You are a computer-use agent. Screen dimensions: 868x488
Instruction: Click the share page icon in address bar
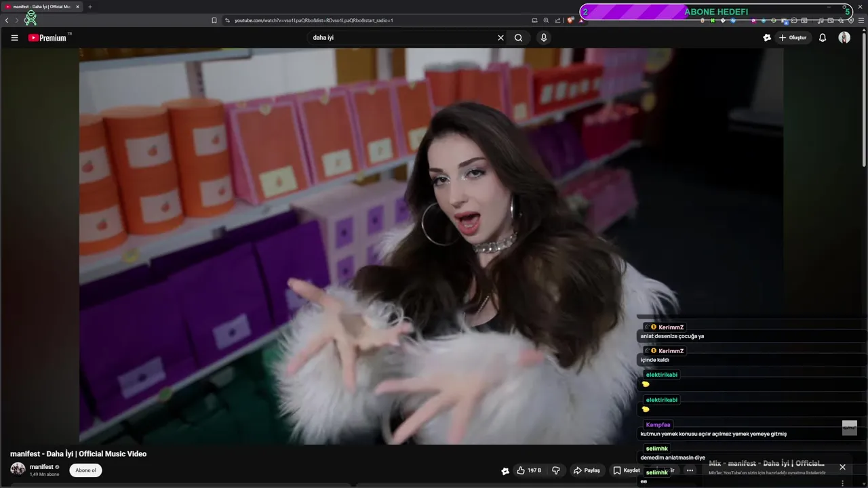click(x=557, y=20)
